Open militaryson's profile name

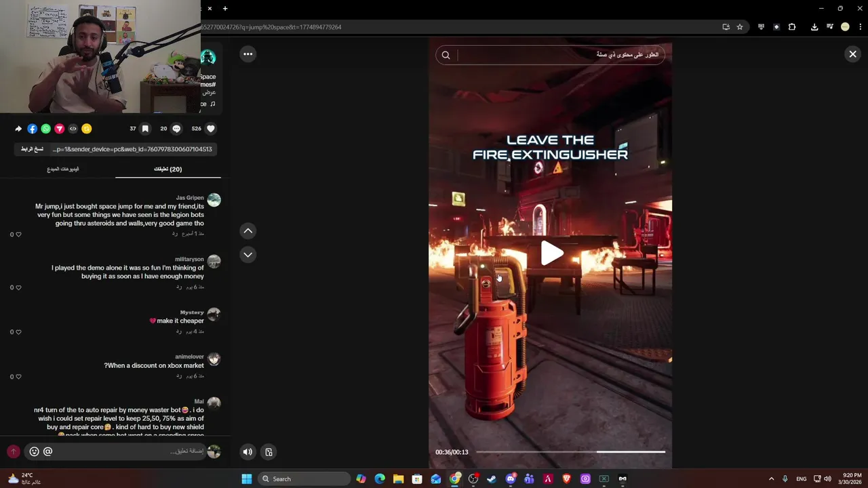pyautogui.click(x=189, y=259)
